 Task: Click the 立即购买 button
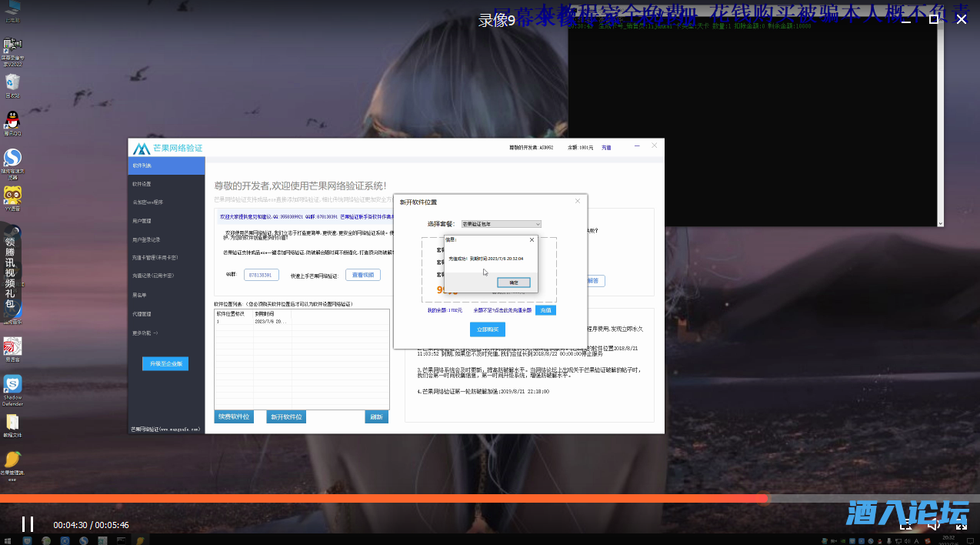(487, 329)
